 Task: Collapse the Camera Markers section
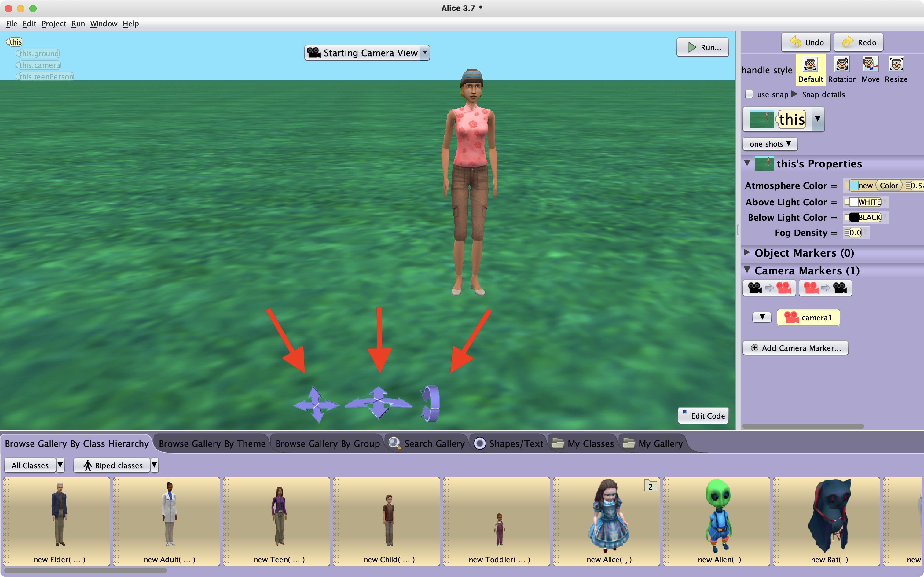pyautogui.click(x=748, y=270)
